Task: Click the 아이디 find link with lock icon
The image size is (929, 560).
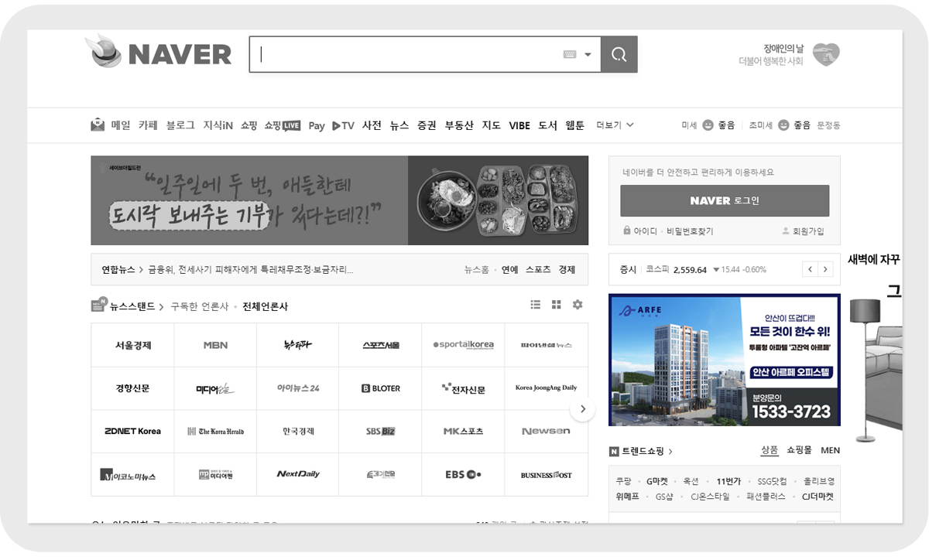Action: tap(640, 231)
